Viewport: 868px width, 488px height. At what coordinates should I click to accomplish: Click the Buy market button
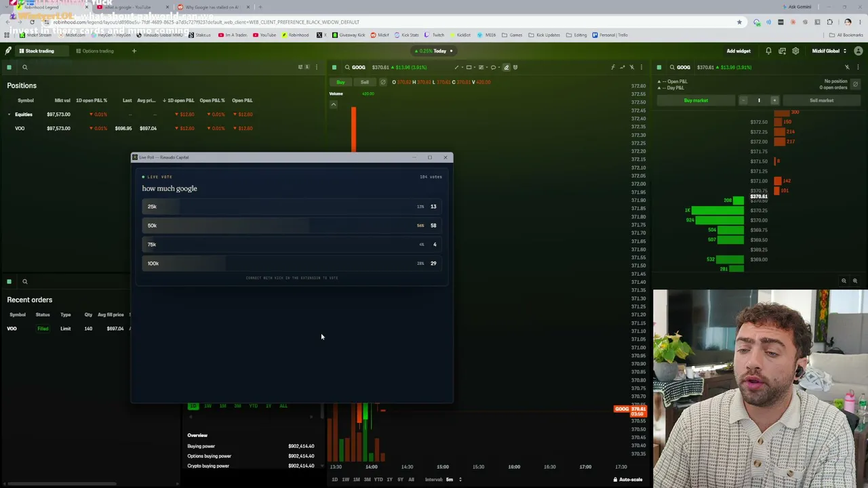point(696,100)
